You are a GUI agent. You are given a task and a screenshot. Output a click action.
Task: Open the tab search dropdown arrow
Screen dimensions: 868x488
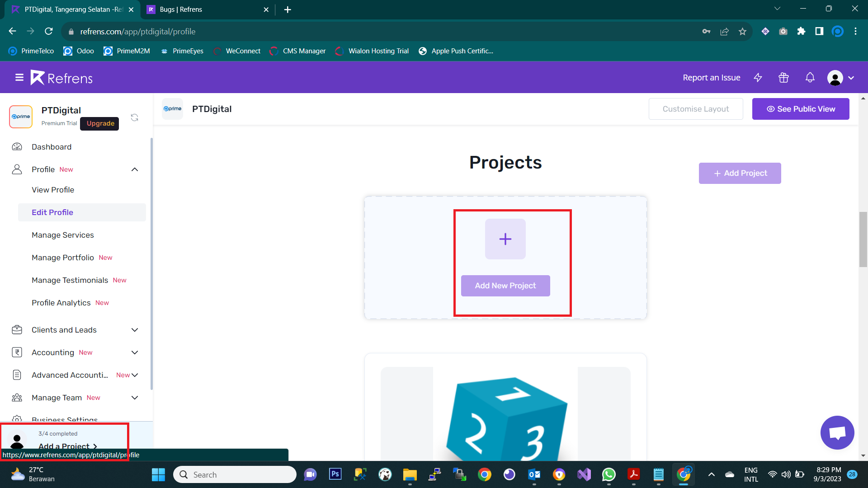coord(777,9)
